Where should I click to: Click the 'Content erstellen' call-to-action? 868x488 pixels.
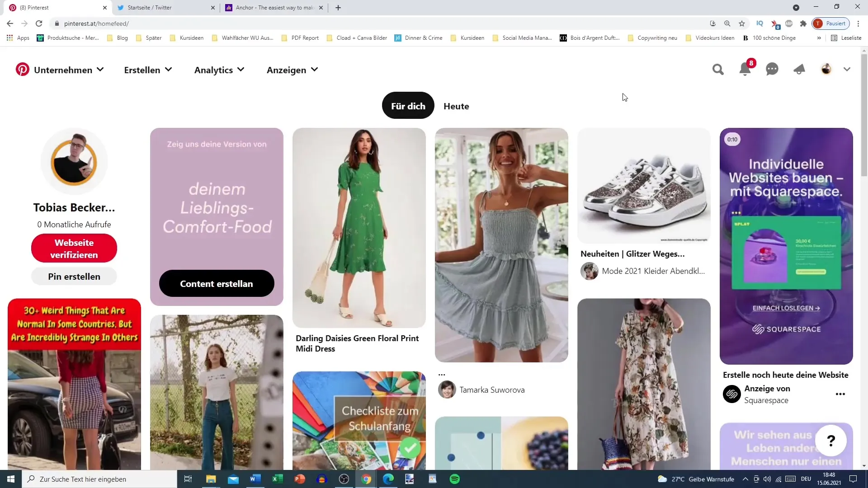217,285
